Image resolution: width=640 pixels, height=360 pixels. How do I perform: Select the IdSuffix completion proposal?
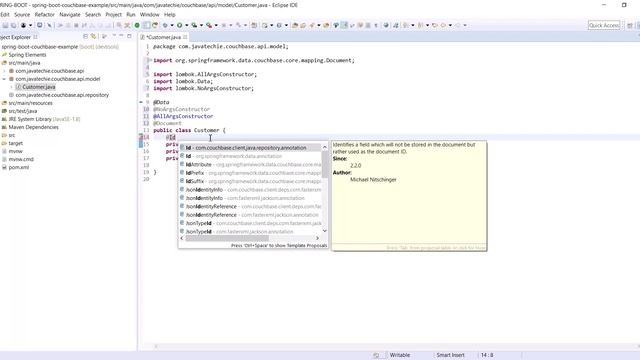pyautogui.click(x=250, y=181)
